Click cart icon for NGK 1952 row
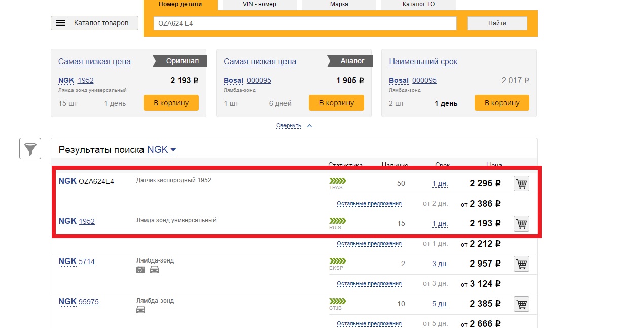 (x=521, y=223)
